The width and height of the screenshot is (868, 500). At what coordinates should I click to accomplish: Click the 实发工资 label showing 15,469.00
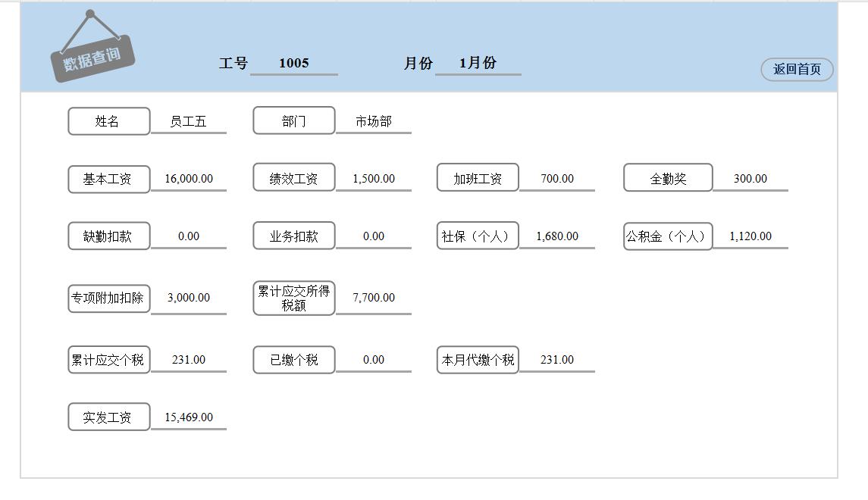point(108,417)
